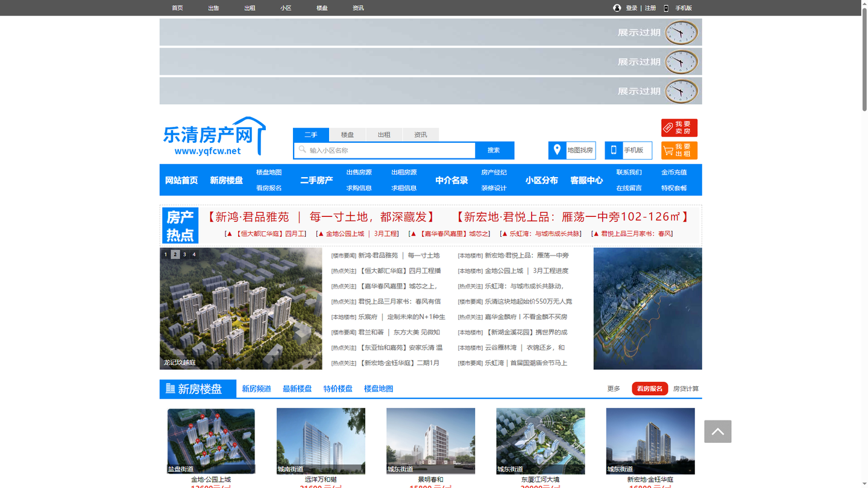Open the 东厦江河大境 property thumbnail
The image size is (868, 488).
(540, 441)
